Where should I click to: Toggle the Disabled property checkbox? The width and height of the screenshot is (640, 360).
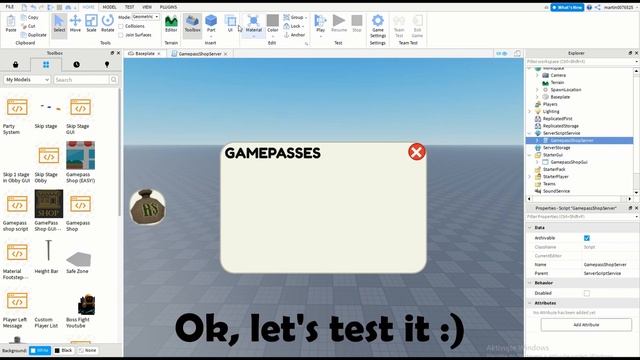pyautogui.click(x=587, y=293)
